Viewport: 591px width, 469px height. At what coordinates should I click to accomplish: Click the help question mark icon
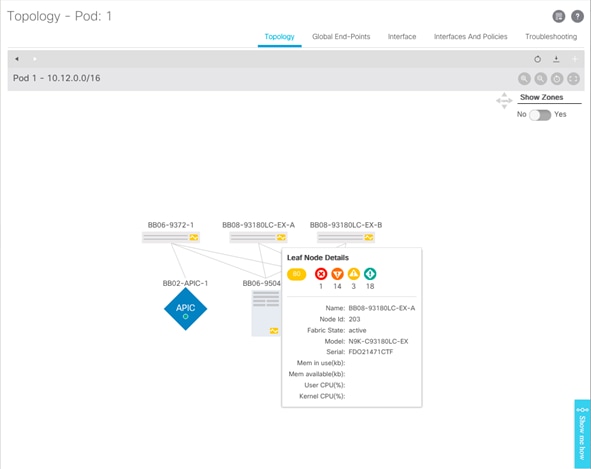(577, 16)
